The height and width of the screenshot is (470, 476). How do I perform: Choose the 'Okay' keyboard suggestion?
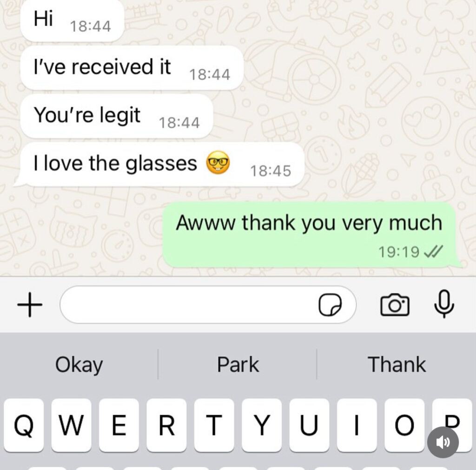click(79, 364)
